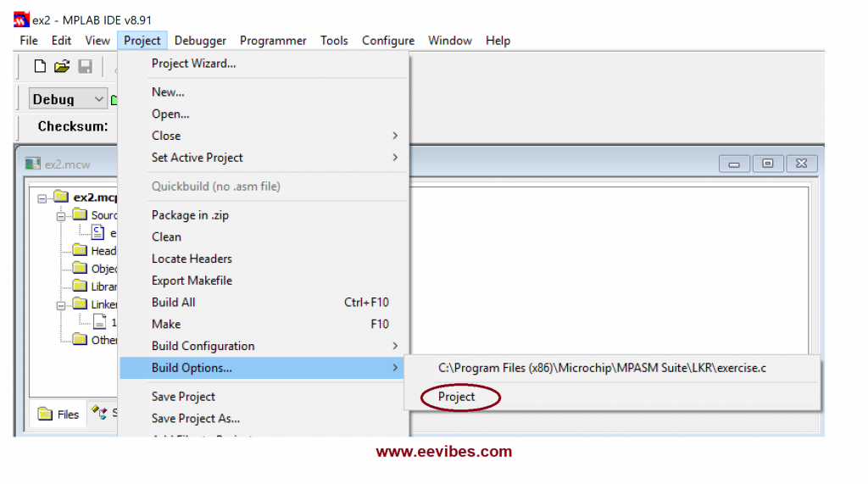The image size is (868, 484).
Task: Select the ex2.mcp project folder icon
Action: [61, 197]
